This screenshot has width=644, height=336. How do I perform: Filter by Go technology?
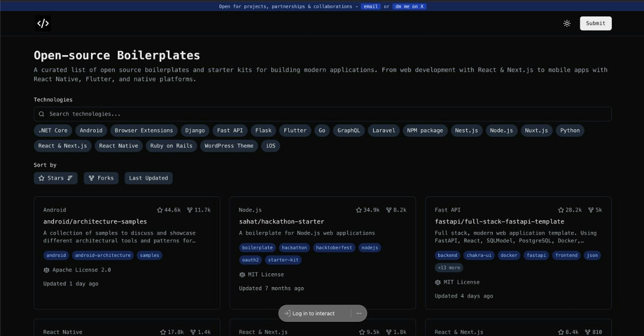tap(322, 131)
